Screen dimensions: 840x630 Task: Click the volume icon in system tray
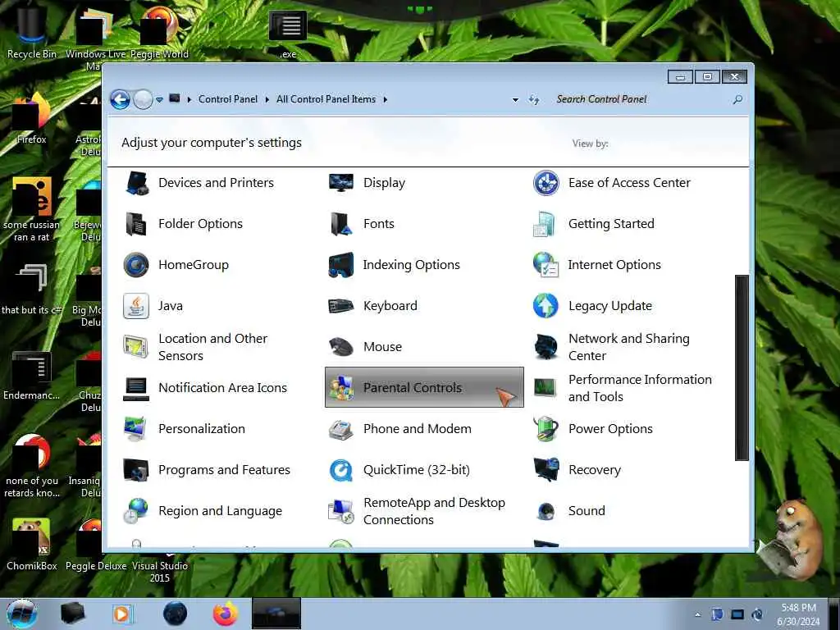[757, 615]
